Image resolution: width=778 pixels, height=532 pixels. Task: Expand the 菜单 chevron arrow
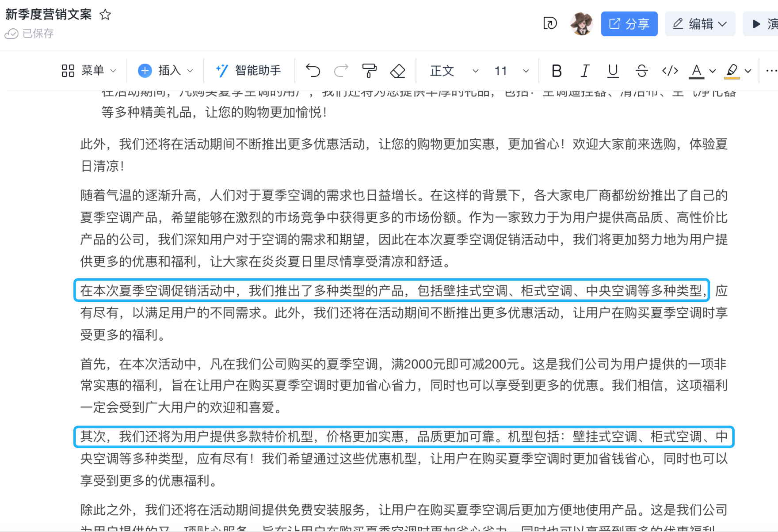click(113, 71)
